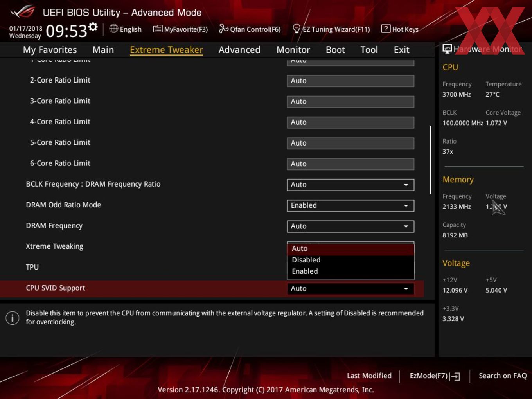Click the EzMode exit arrow icon
This screenshot has width=532, height=399.
tap(455, 376)
